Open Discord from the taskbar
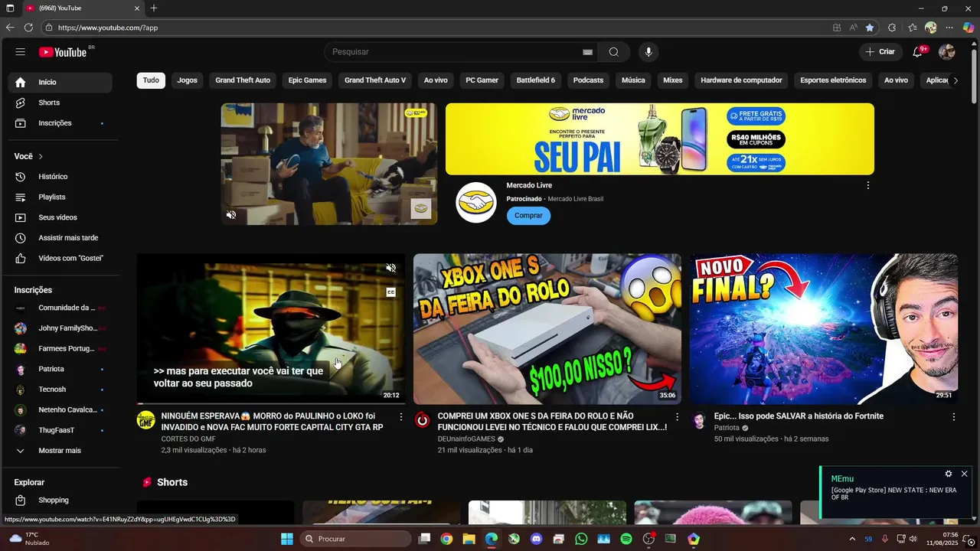 coord(536,539)
